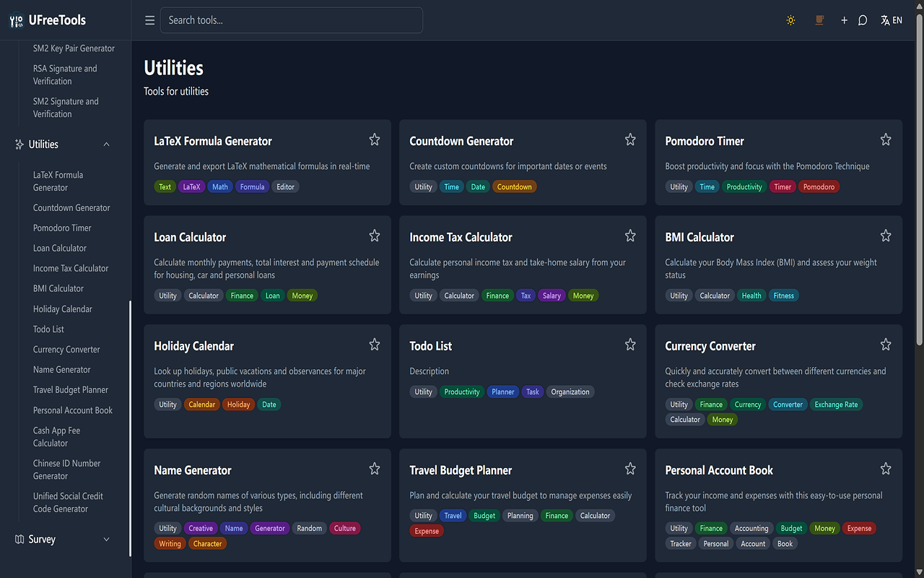Open the EN language dropdown
Image resolution: width=924 pixels, height=578 pixels.
pos(892,20)
